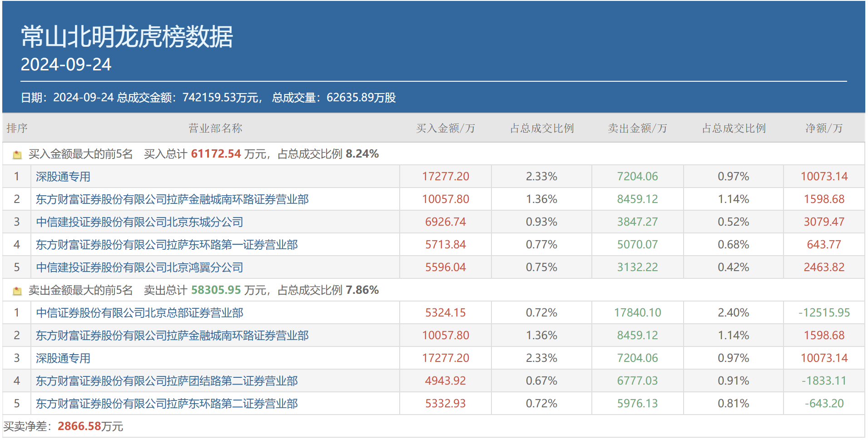Image resolution: width=868 pixels, height=440 pixels.
Task: Open 中信建投证券北京东城分公司 link
Action: coord(139,222)
